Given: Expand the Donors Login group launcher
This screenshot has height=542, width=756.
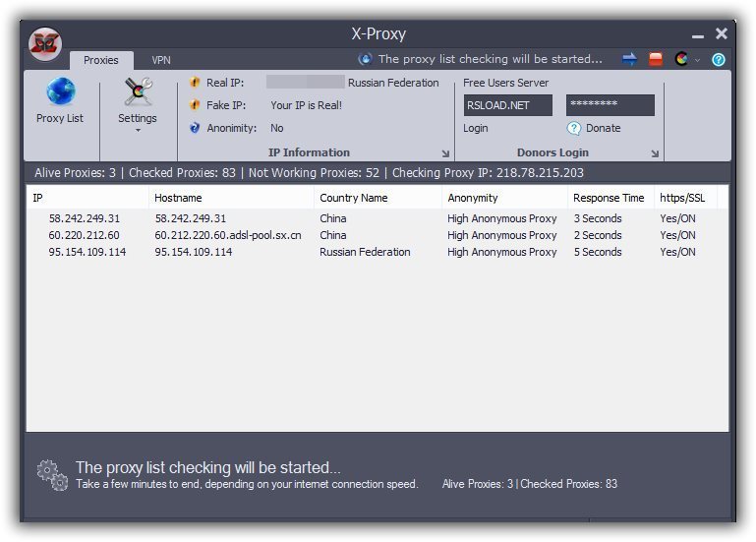Looking at the screenshot, I should (x=656, y=153).
